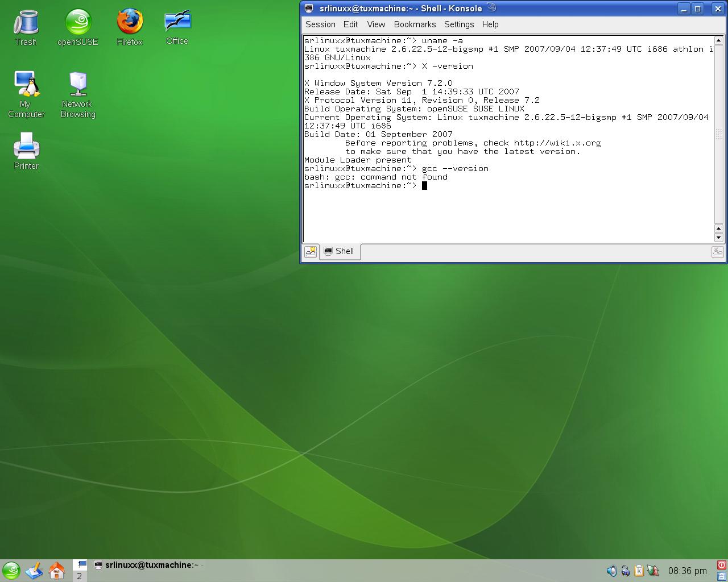Open the openSUSE start menu in the panel
728x582 pixels.
coord(11,571)
